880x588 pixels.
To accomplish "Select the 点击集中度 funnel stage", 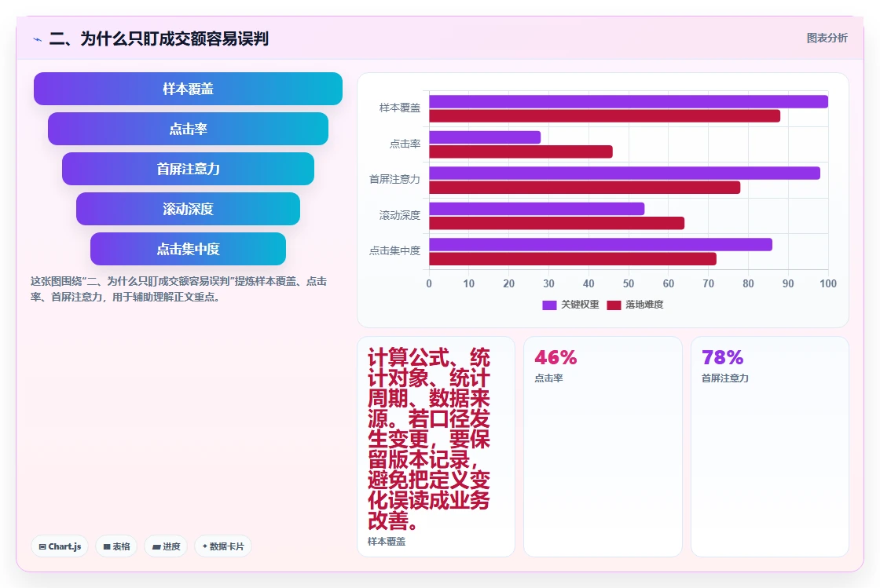I will 188,249.
